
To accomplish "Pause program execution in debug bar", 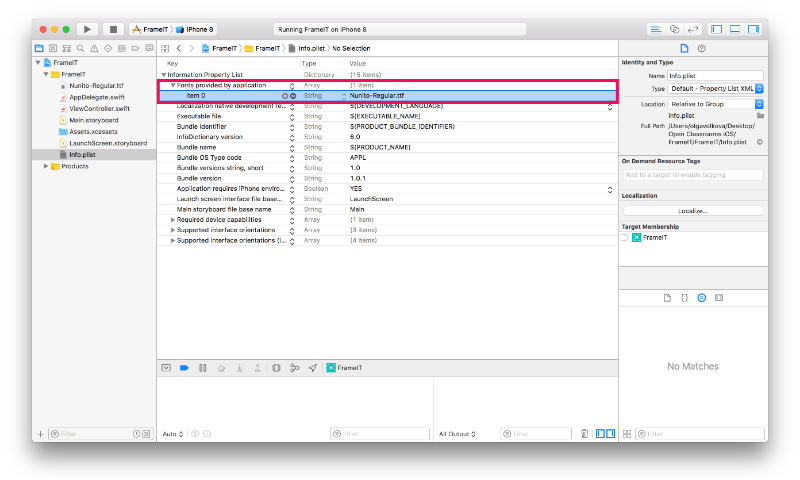I will click(x=203, y=368).
